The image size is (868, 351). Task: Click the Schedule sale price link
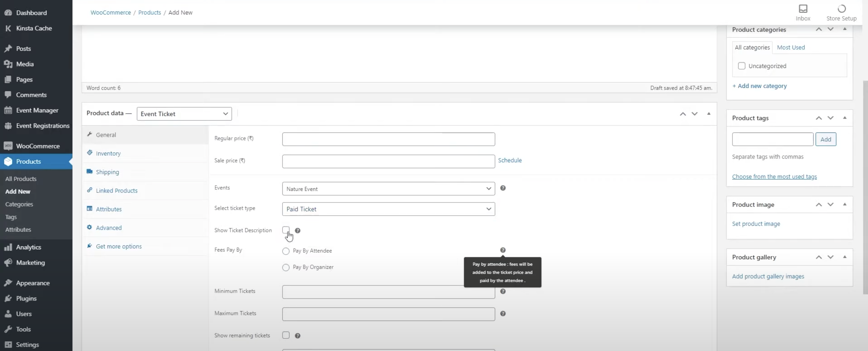pos(509,160)
